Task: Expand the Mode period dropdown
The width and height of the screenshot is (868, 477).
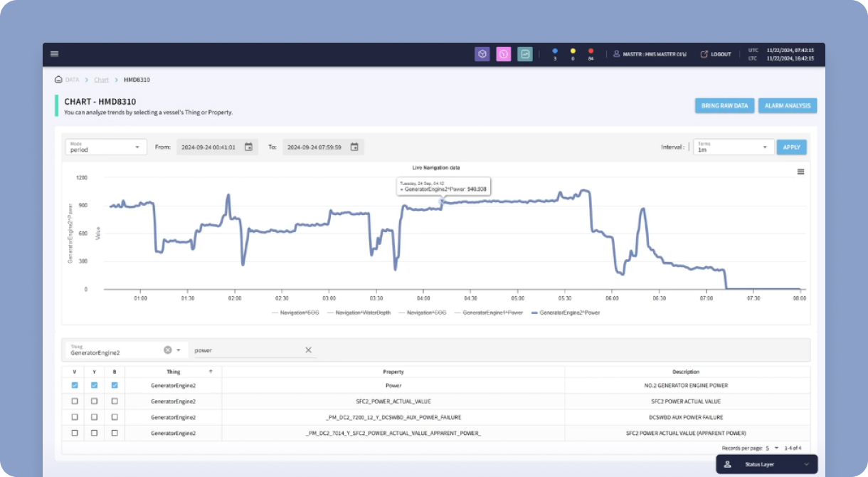Action: (106, 147)
